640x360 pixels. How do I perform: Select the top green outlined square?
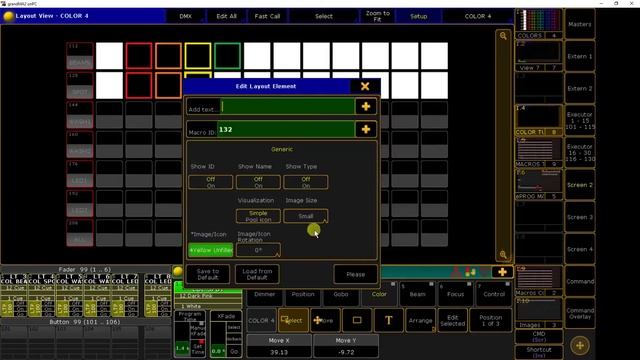[x=227, y=56]
